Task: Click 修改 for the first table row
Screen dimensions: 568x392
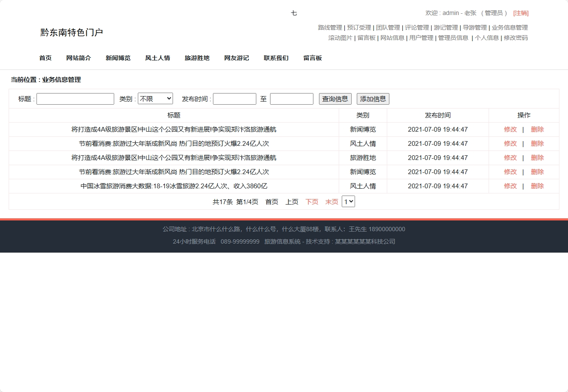Action: [x=510, y=130]
